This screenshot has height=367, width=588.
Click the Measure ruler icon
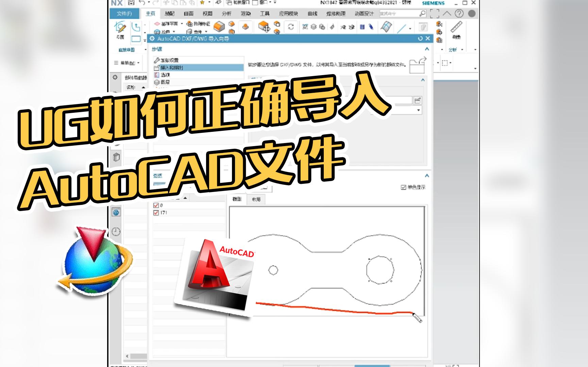[456, 27]
